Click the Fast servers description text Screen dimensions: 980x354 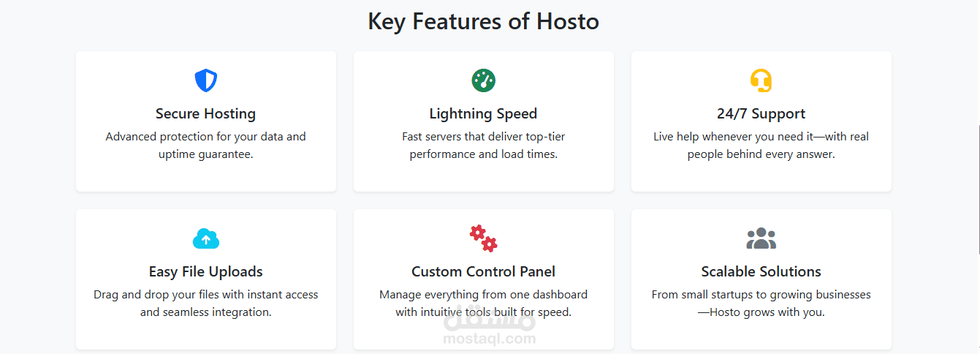484,146
